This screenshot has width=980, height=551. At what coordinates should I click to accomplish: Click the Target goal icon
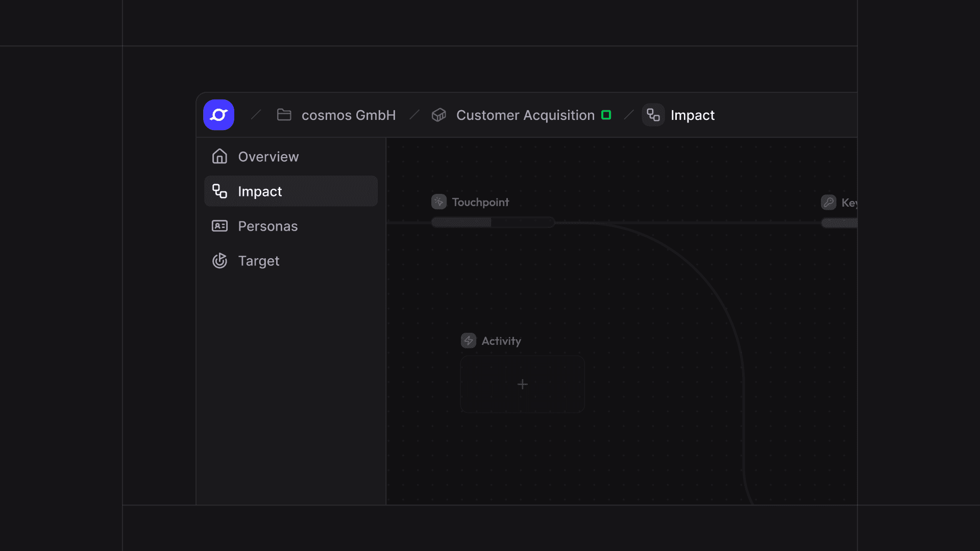[x=219, y=260]
